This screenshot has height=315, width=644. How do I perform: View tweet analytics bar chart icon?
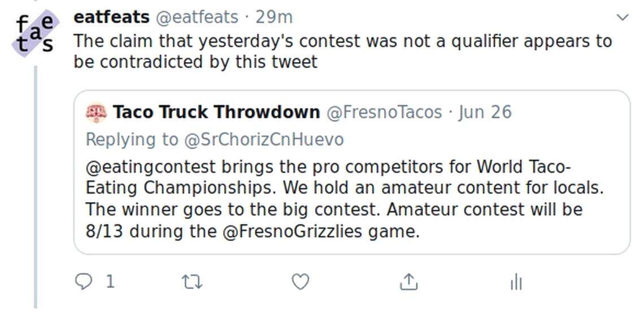tap(516, 282)
